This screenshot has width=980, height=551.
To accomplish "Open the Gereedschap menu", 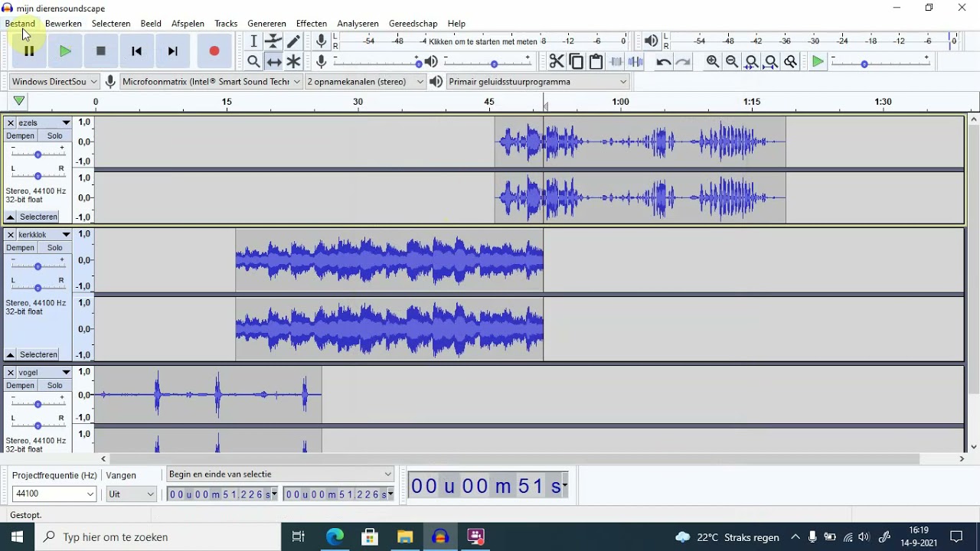I will coord(413,24).
